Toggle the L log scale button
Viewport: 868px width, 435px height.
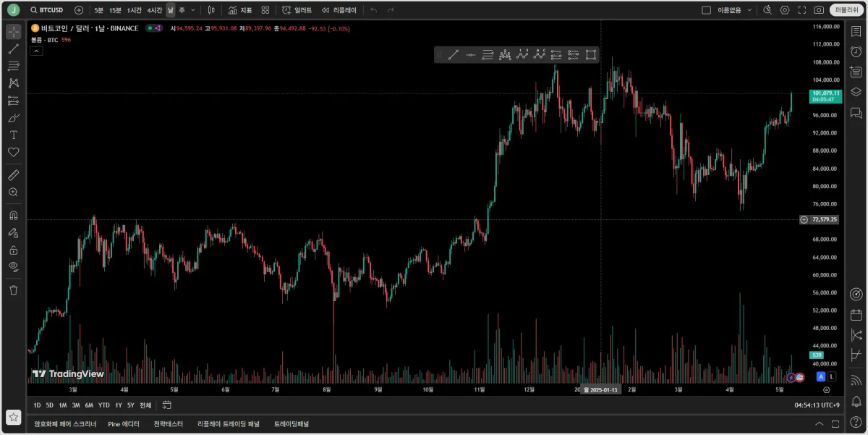point(833,377)
